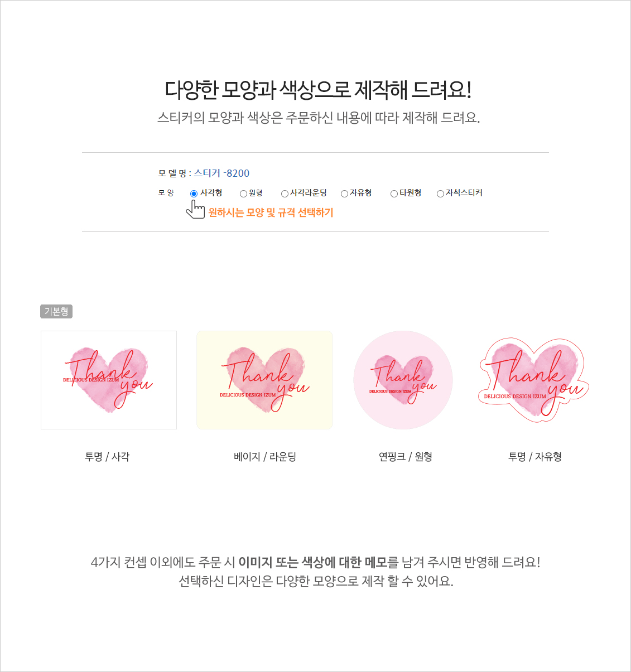631x672 pixels.
Task: Click the gray 기본형 badge
Action: pos(56,311)
